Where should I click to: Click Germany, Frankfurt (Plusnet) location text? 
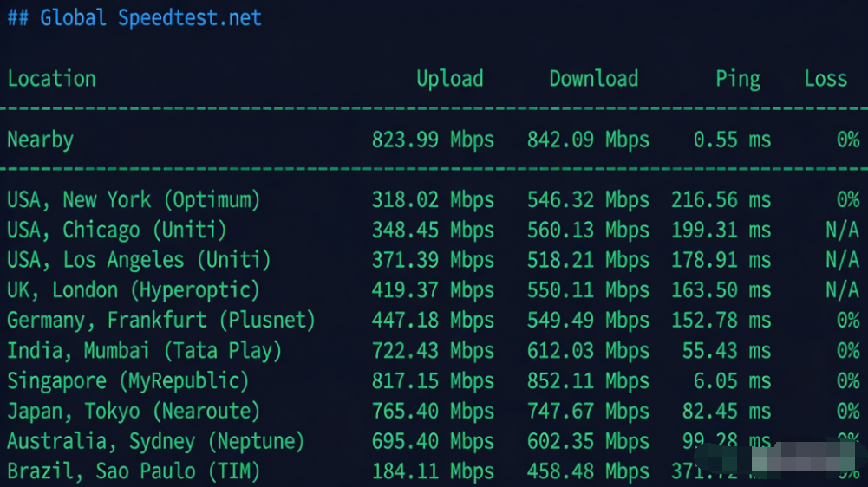(161, 321)
